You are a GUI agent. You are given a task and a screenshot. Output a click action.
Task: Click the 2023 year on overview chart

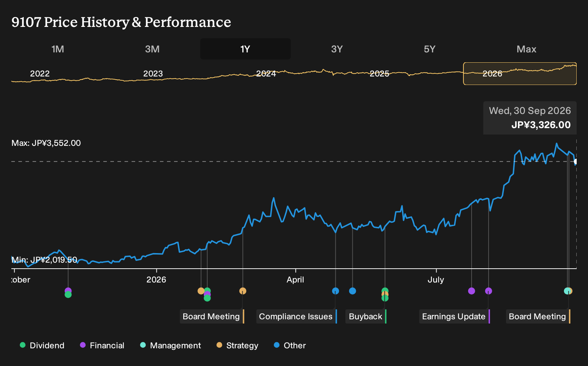[153, 74]
